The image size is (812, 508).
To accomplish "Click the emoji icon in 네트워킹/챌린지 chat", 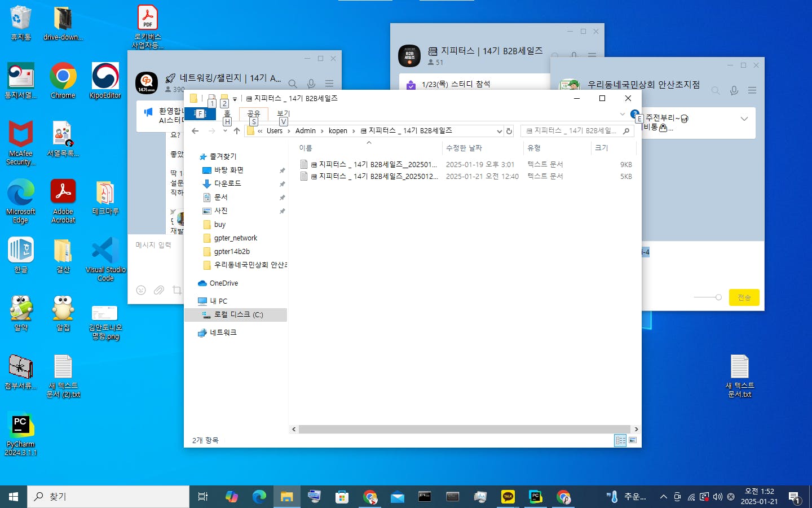I will 141,290.
